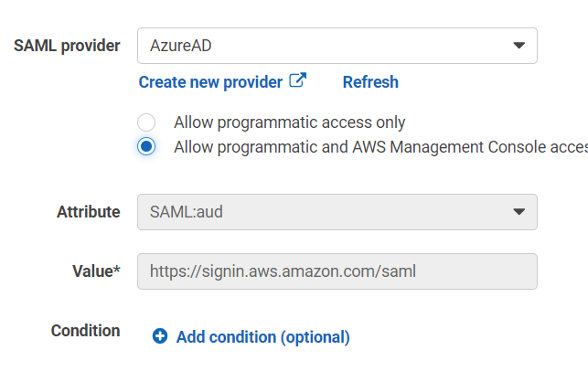The width and height of the screenshot is (588, 382).
Task: Open the Create new provider link
Action: click(x=210, y=82)
